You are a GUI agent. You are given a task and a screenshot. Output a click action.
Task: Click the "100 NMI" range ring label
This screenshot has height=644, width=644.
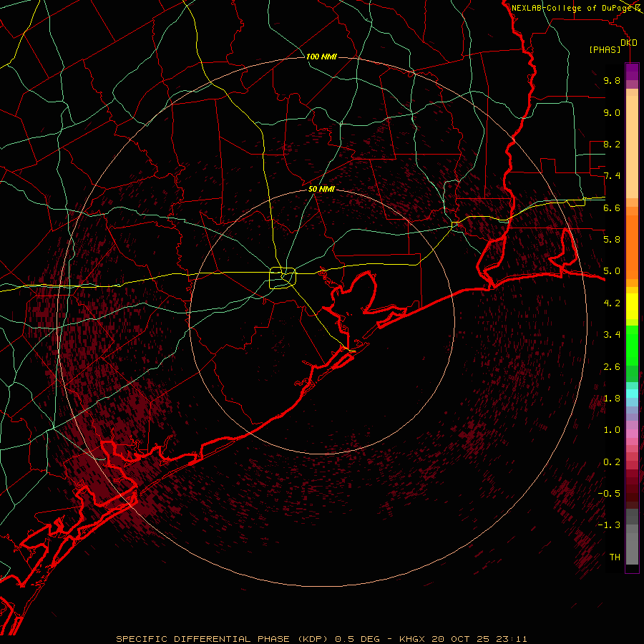(x=321, y=57)
